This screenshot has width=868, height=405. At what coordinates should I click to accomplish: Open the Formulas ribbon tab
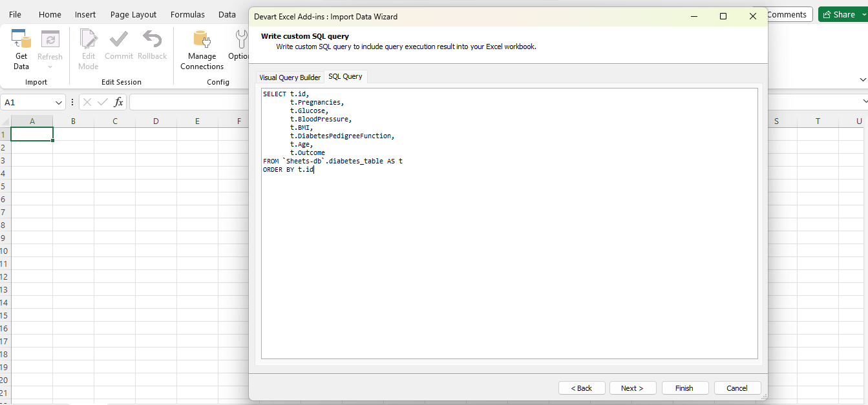tap(187, 14)
